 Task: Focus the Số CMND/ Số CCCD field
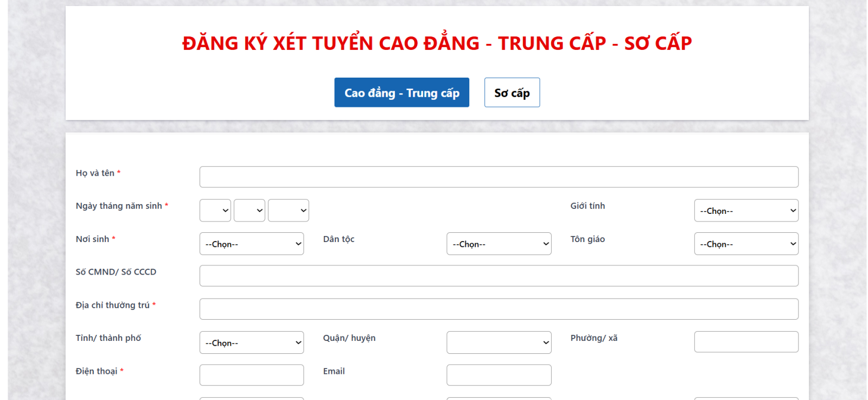click(499, 276)
